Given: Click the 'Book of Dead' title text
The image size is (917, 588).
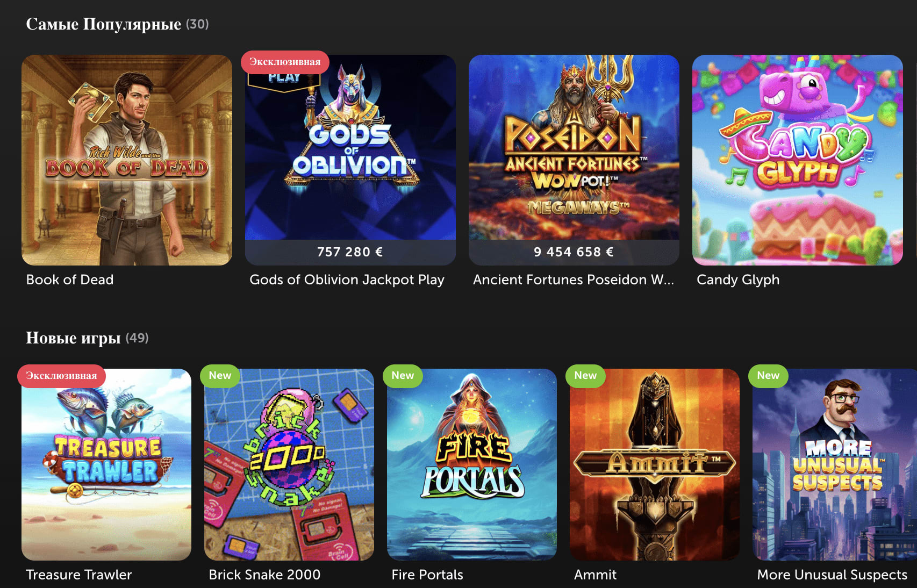Looking at the screenshot, I should click(x=70, y=279).
